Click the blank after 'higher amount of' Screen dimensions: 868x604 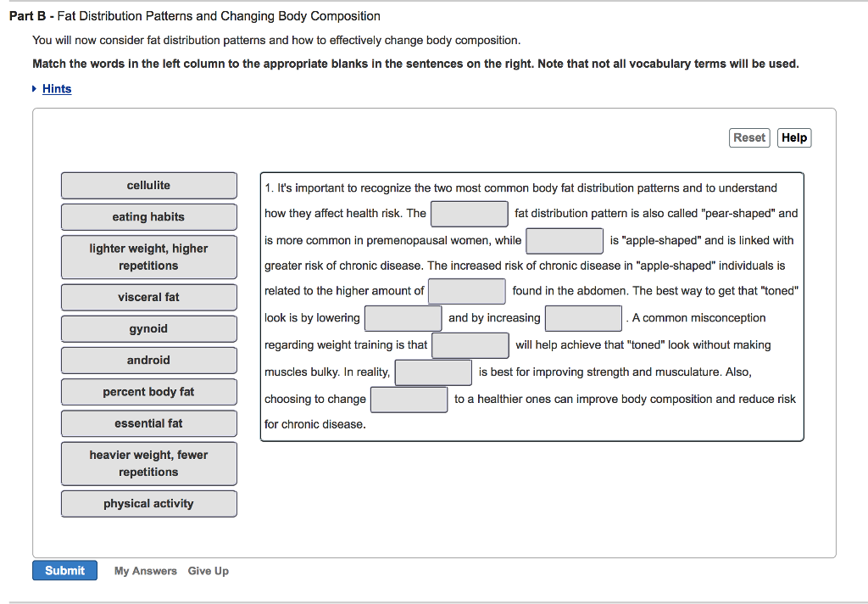(x=466, y=291)
